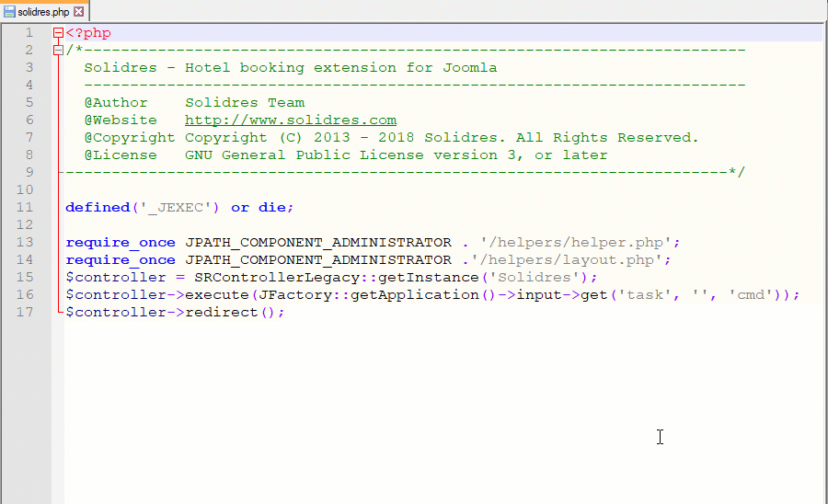Image resolution: width=828 pixels, height=504 pixels.
Task: Click 'getApplication' on line 16
Action: [415, 294]
